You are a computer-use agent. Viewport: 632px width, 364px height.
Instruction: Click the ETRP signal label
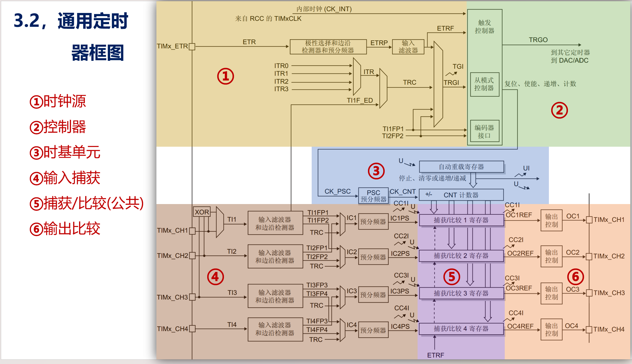coord(379,43)
